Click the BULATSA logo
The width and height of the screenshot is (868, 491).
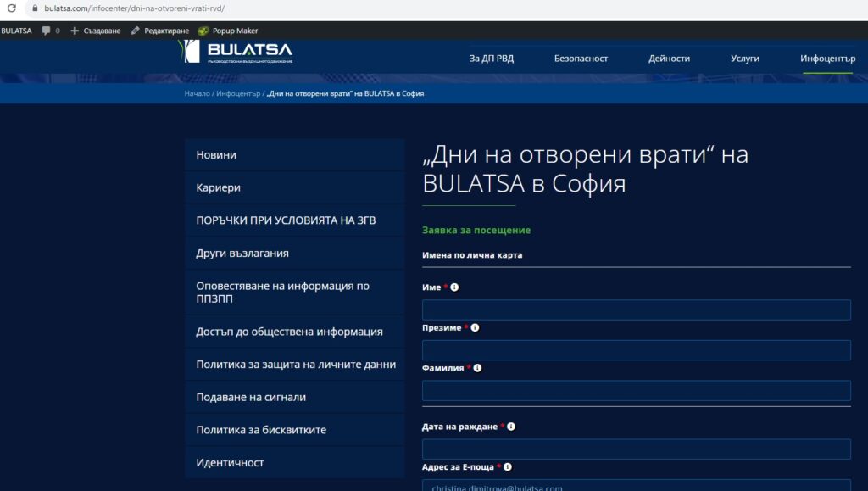(236, 52)
